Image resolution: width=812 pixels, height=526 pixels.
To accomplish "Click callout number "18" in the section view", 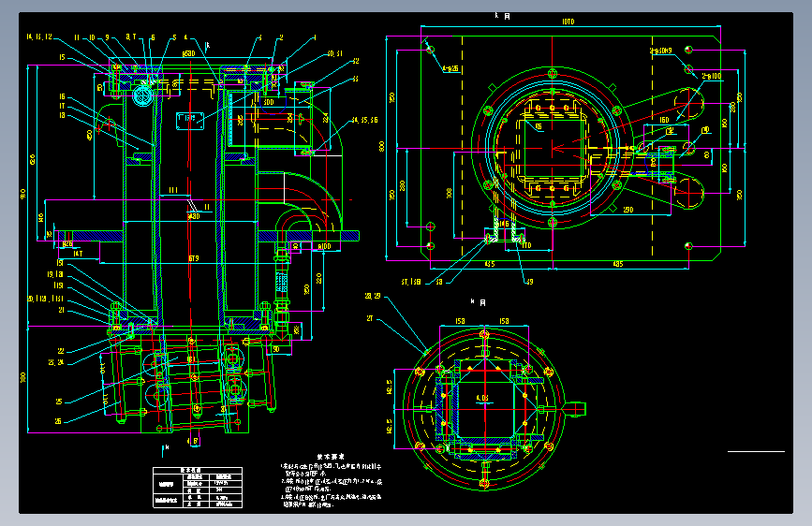I will (x=62, y=115).
